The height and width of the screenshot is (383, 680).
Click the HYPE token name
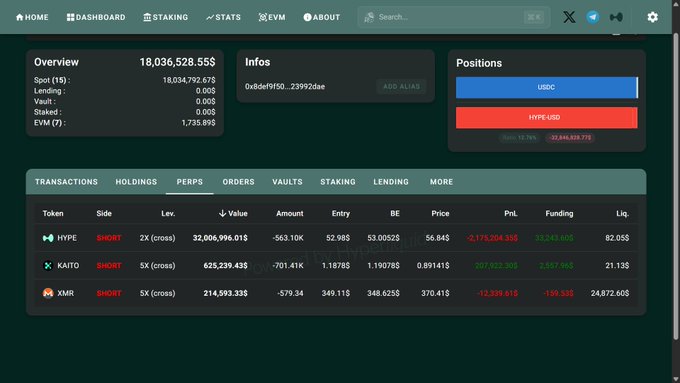tap(67, 238)
